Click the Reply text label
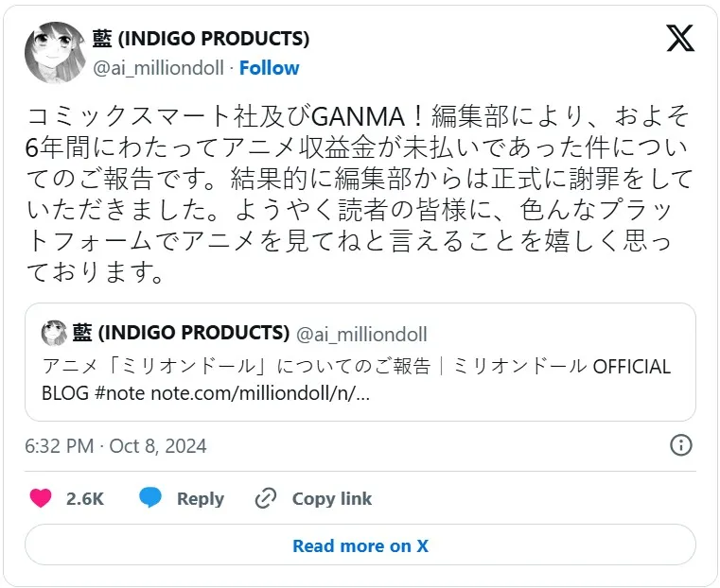The width and height of the screenshot is (720, 588). (x=201, y=498)
